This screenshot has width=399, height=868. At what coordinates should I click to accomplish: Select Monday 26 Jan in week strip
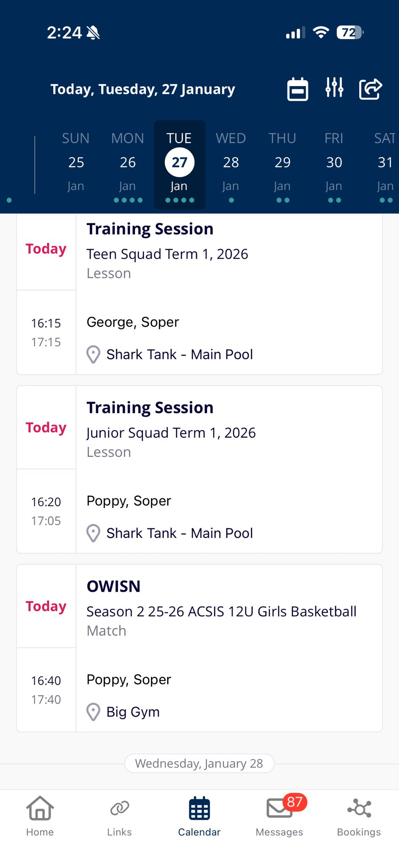pos(127,163)
